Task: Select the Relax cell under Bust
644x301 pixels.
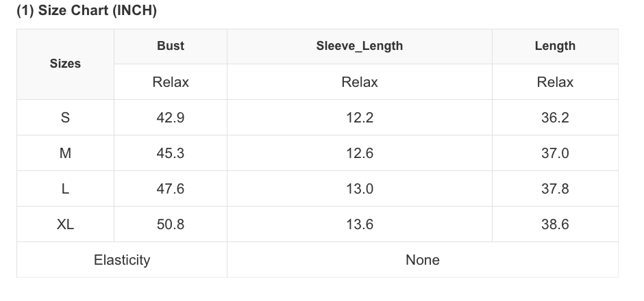Action: coord(171,82)
